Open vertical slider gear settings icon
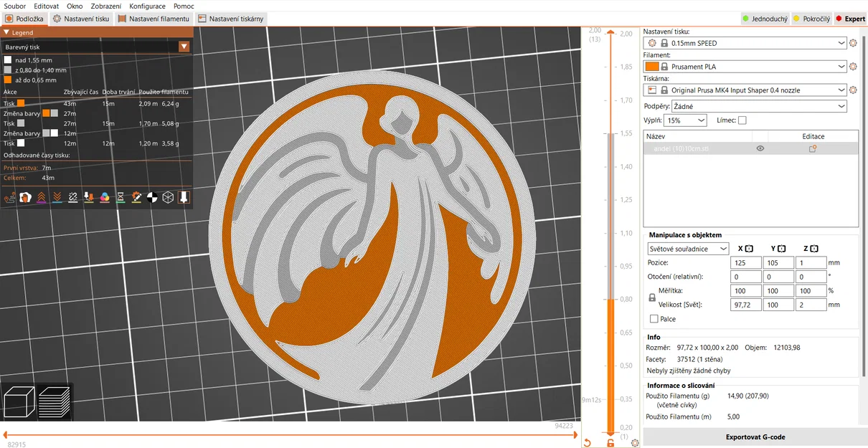The height and width of the screenshot is (448, 868). tap(635, 443)
